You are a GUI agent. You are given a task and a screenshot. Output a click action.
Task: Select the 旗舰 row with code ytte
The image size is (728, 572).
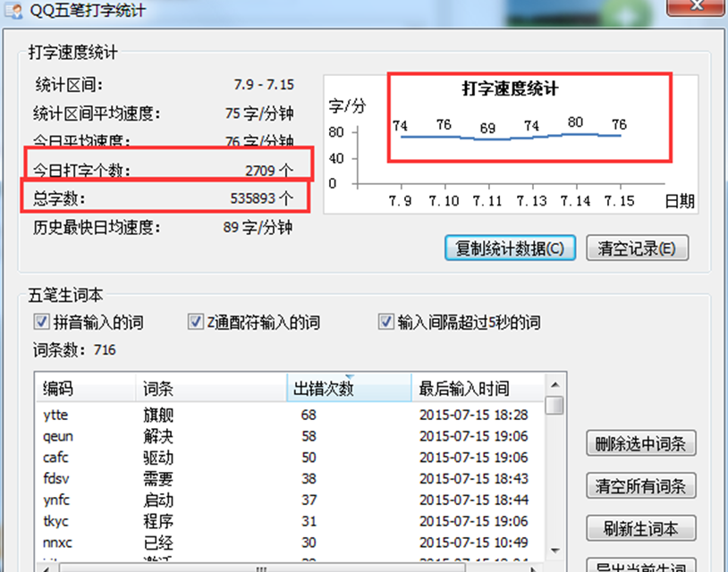pyautogui.click(x=158, y=415)
